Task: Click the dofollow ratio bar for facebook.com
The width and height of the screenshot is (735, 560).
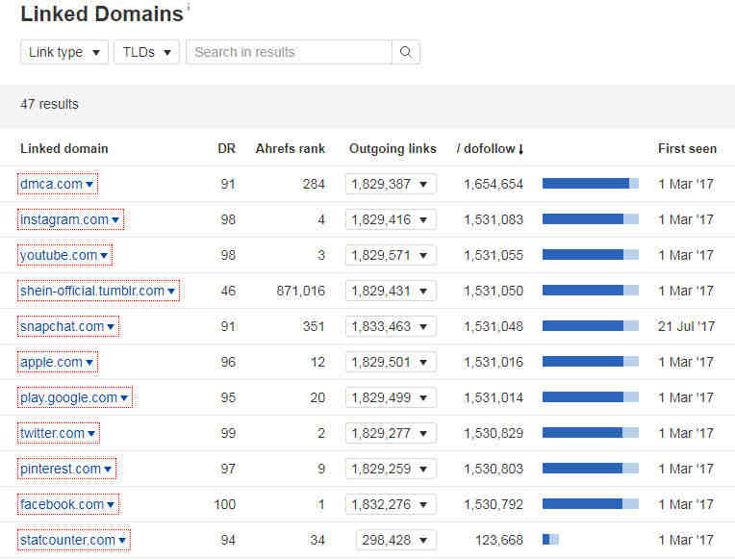Action: [x=591, y=504]
